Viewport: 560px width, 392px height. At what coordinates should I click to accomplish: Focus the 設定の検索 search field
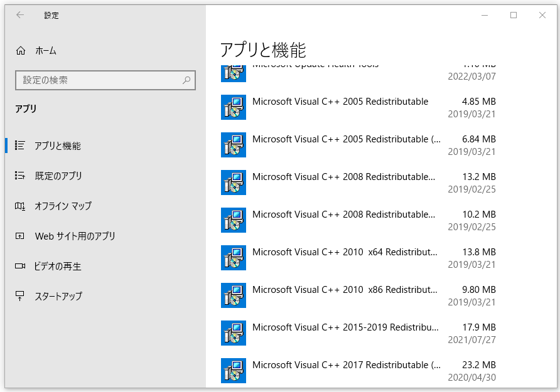105,80
